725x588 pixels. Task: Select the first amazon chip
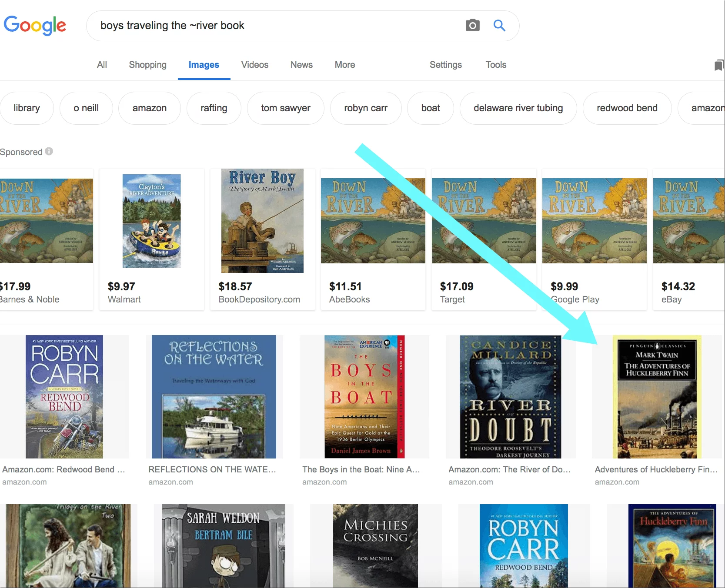[150, 108]
